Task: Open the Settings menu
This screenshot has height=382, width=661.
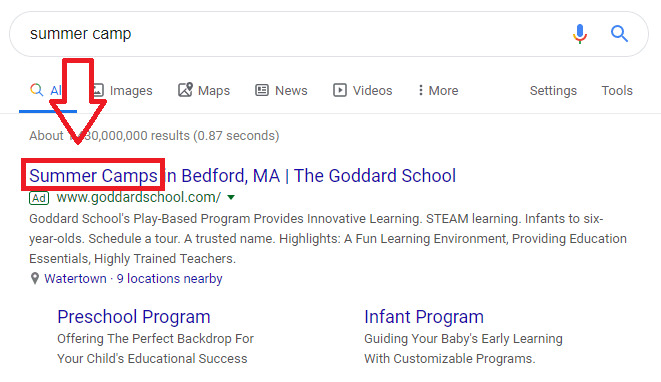Action: [553, 90]
